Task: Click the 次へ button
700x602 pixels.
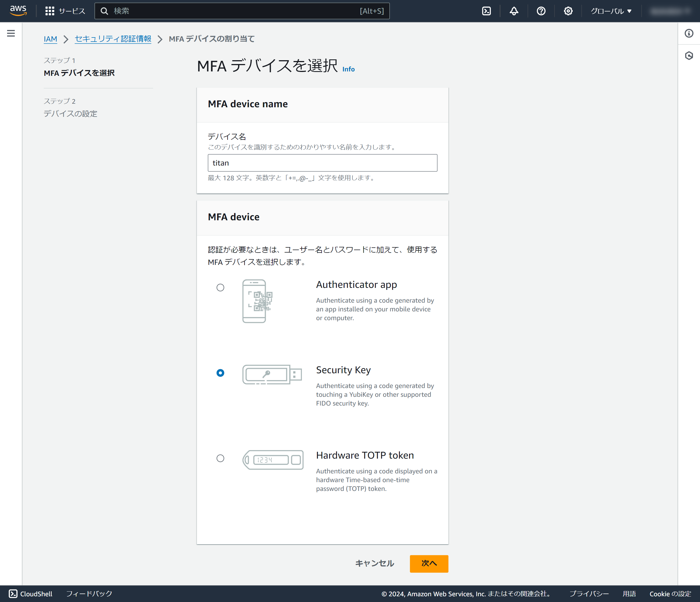Action: 429,563
